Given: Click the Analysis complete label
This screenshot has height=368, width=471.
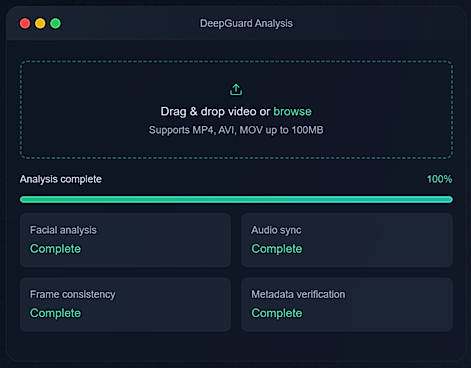Looking at the screenshot, I should pyautogui.click(x=61, y=179).
